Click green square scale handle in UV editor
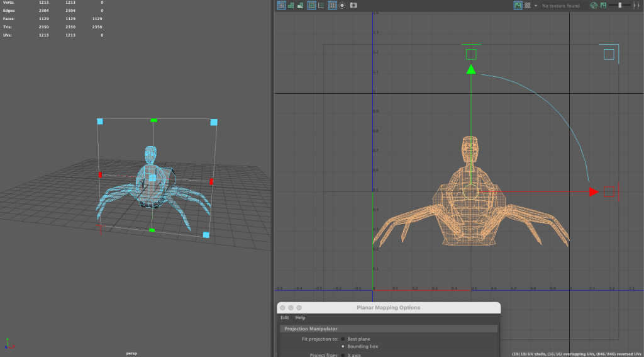Viewport: 644px width, 357px height. click(471, 54)
